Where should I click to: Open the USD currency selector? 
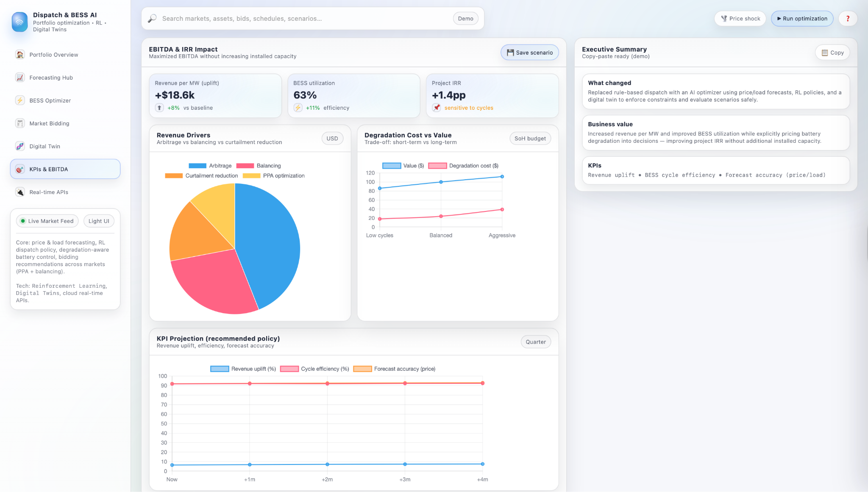(x=332, y=139)
